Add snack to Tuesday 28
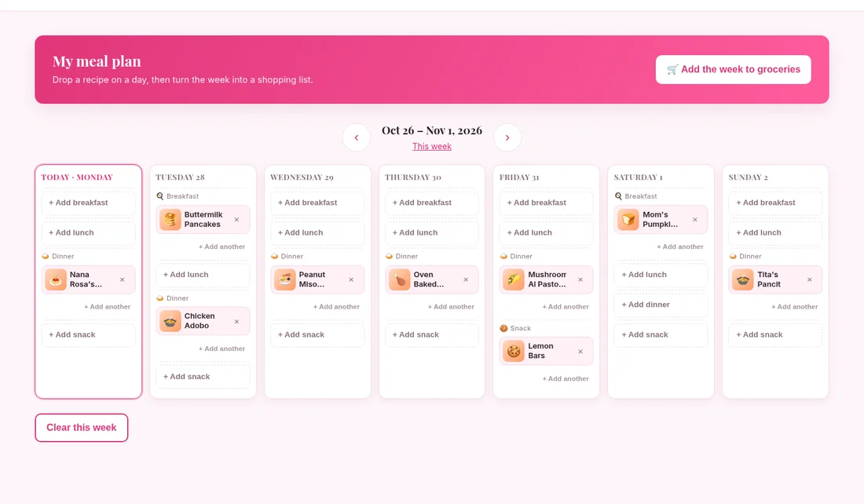Image resolution: width=864 pixels, height=504 pixels. click(x=203, y=377)
